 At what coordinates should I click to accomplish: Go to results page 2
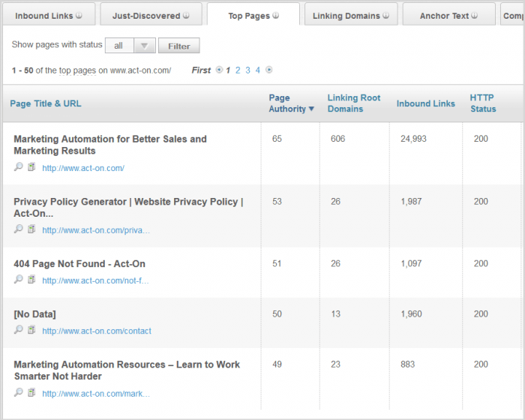[x=238, y=70]
